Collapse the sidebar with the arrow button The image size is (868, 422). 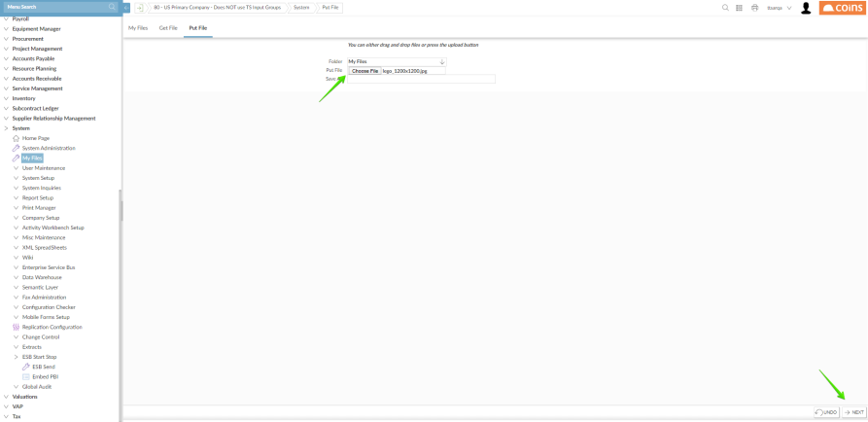[126, 8]
